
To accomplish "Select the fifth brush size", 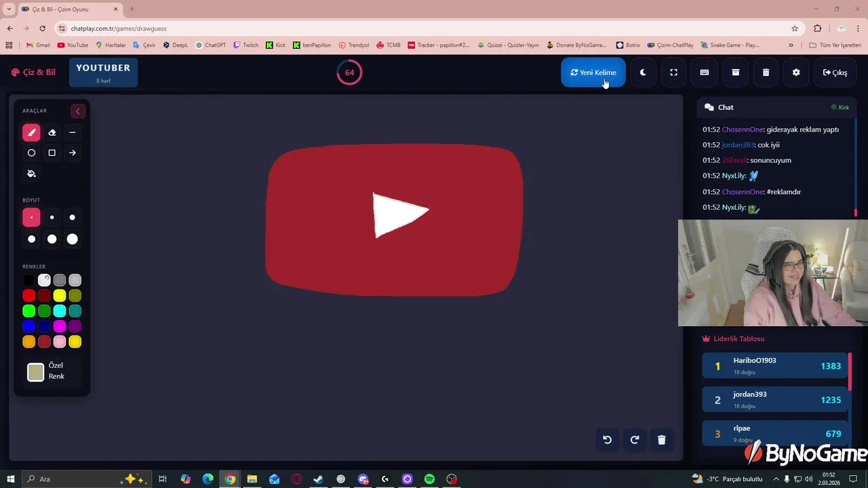I will pyautogui.click(x=52, y=239).
